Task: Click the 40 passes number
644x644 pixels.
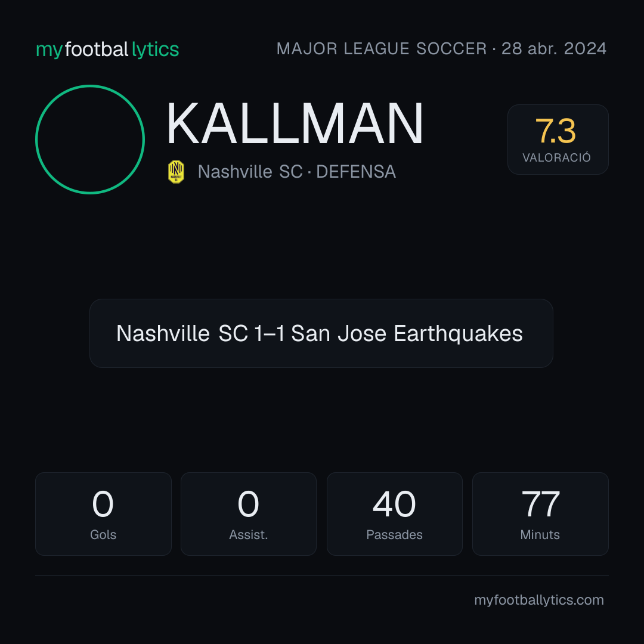Action: pyautogui.click(x=394, y=504)
